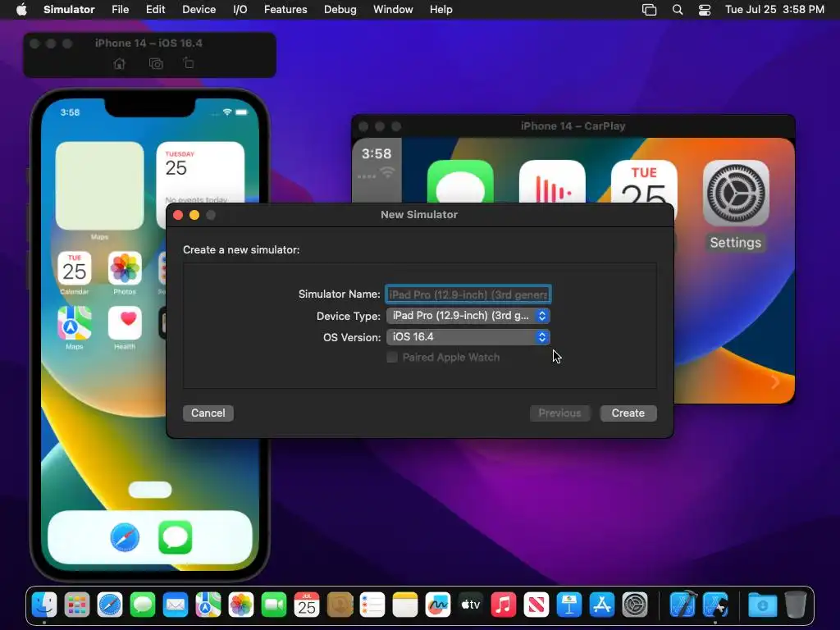Image resolution: width=840 pixels, height=630 pixels.
Task: Open Contacts from the macOS Dock
Action: pyautogui.click(x=340, y=605)
